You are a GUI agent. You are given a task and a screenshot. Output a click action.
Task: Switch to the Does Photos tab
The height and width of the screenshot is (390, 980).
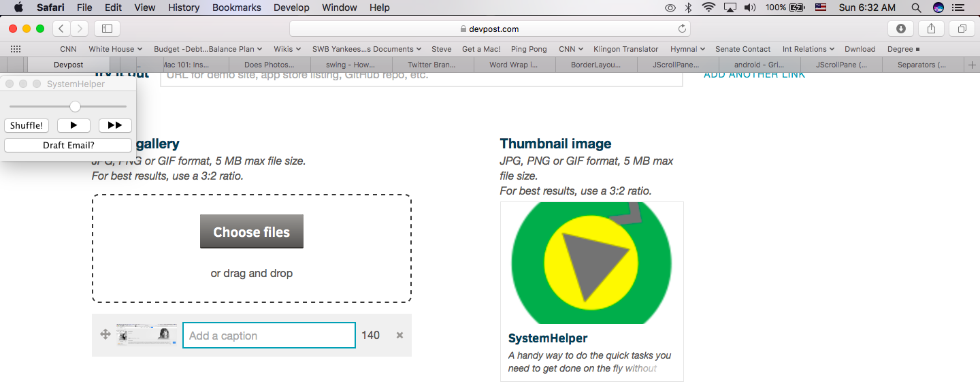(x=269, y=65)
